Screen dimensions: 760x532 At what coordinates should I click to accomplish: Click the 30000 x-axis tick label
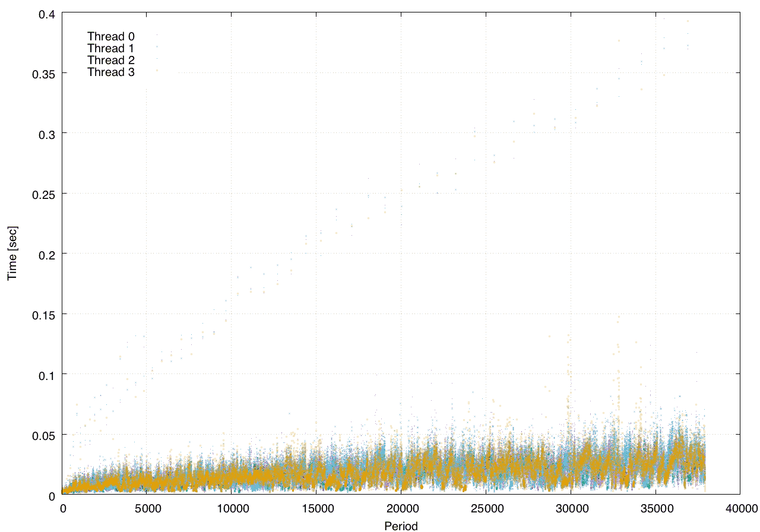point(571,508)
